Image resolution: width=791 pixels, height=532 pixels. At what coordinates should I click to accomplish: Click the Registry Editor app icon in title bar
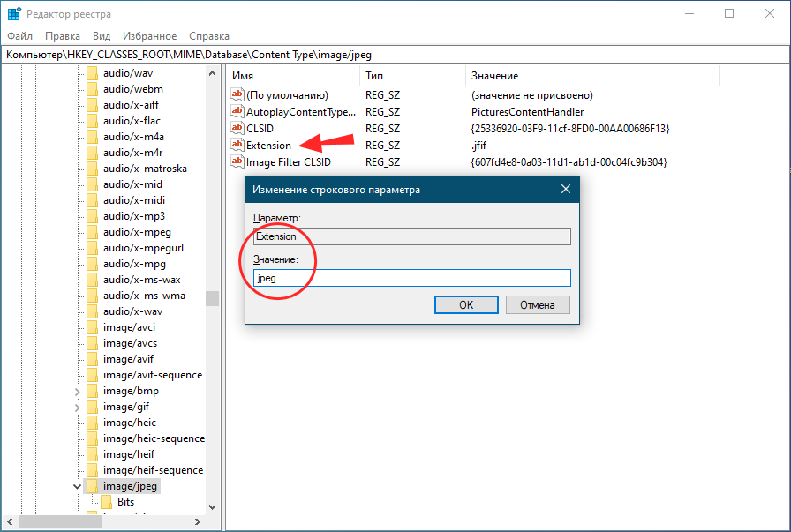[14, 14]
